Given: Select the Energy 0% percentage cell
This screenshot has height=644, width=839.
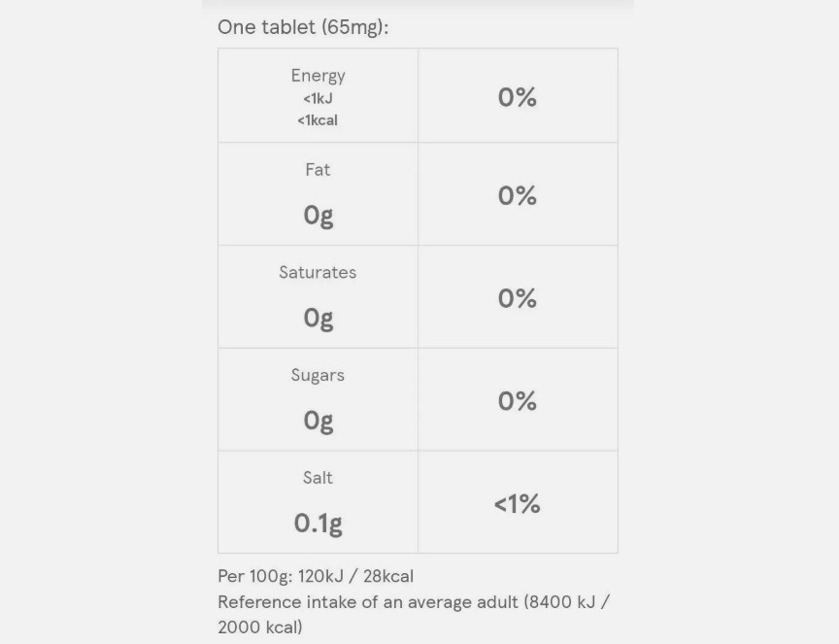Looking at the screenshot, I should (x=517, y=97).
